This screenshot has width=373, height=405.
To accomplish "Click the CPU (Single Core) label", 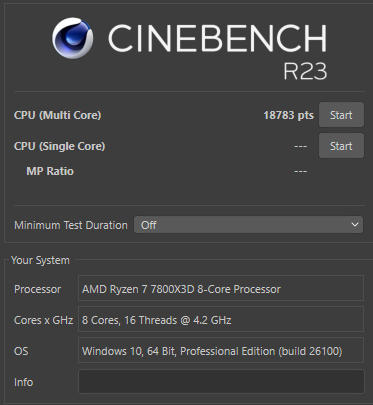I will click(60, 146).
